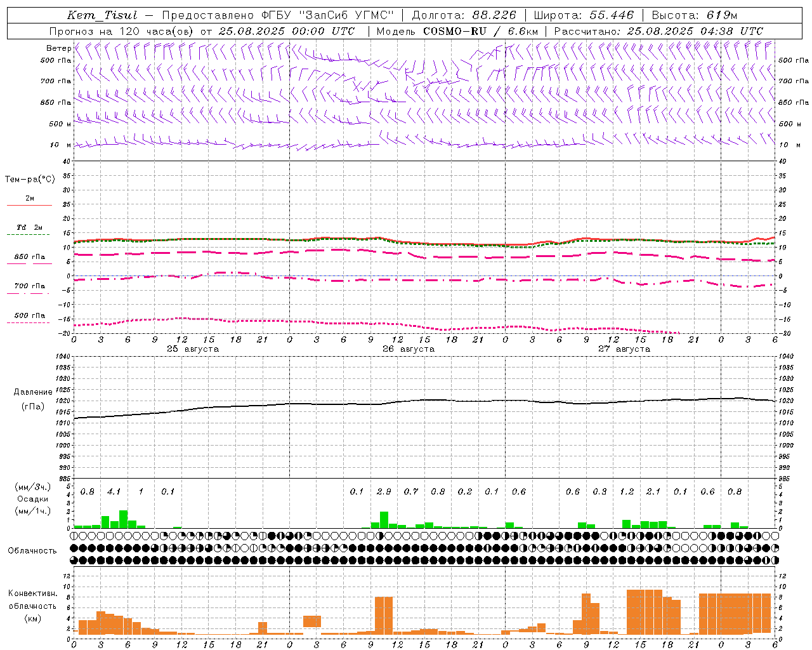
Task: Click the Td 2м dew point legend entry
Action: [x=29, y=227]
